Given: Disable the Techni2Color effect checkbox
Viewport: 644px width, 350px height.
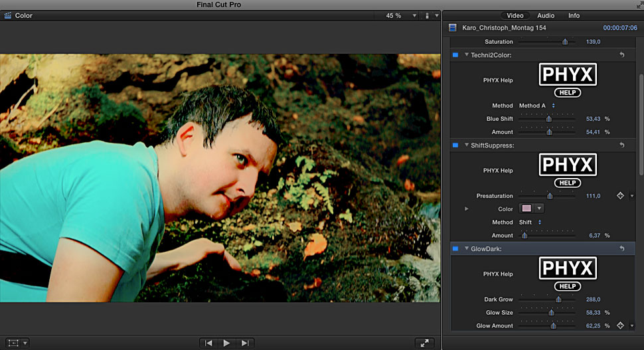Looking at the screenshot, I should tap(455, 55).
